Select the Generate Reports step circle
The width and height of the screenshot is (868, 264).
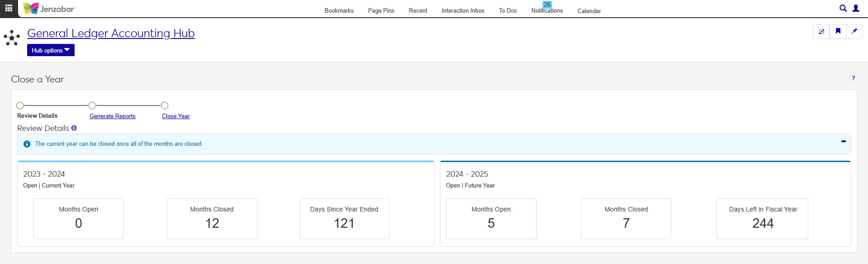92,106
